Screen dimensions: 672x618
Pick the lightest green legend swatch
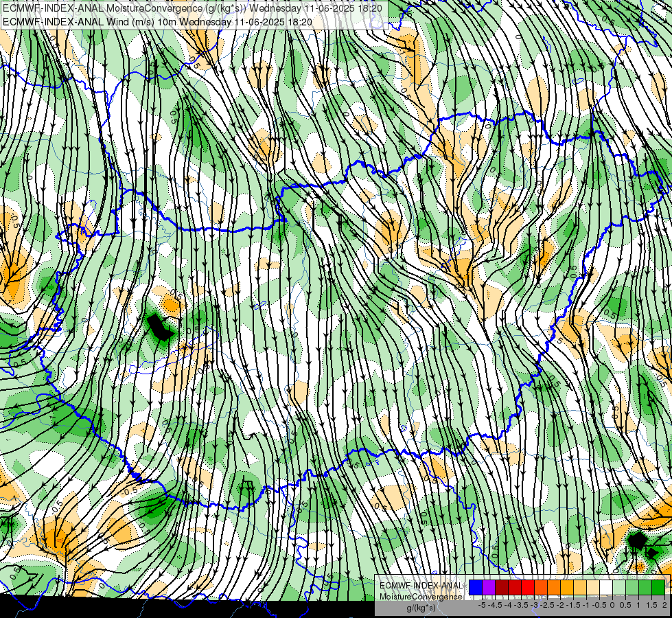(619, 588)
